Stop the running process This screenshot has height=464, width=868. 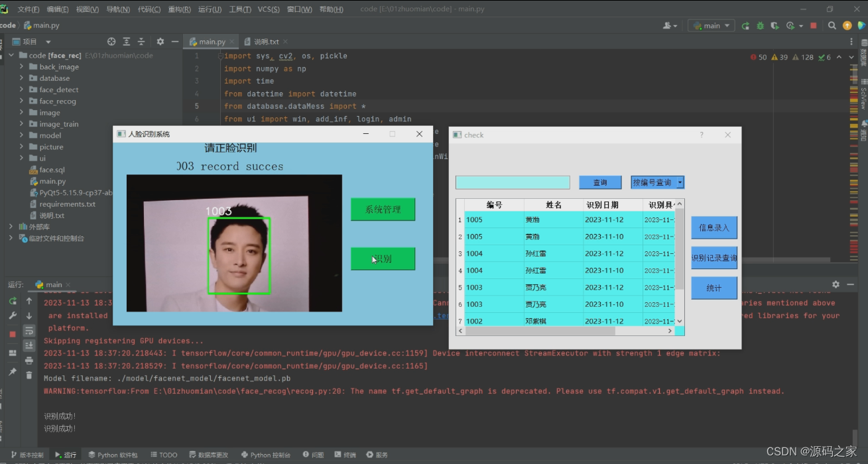[813, 26]
